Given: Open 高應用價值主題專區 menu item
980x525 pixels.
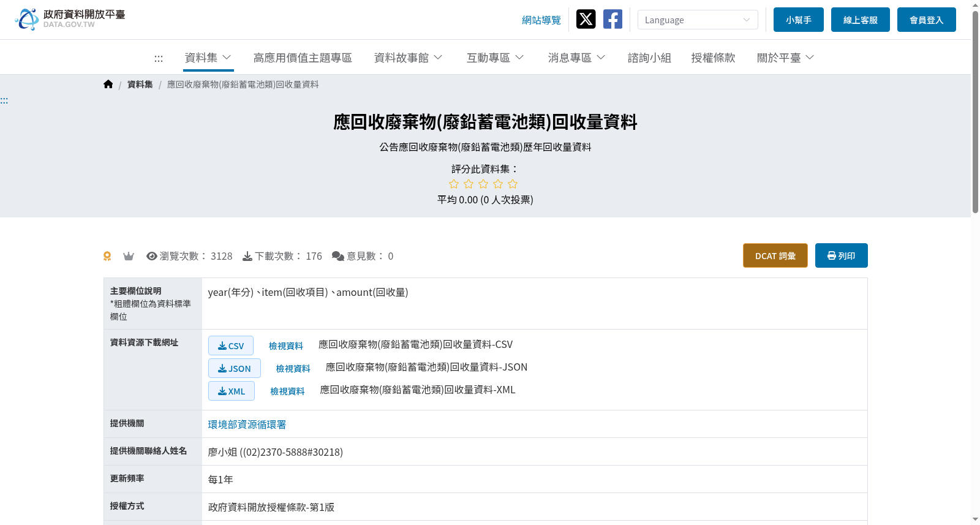Looking at the screenshot, I should pos(303,58).
